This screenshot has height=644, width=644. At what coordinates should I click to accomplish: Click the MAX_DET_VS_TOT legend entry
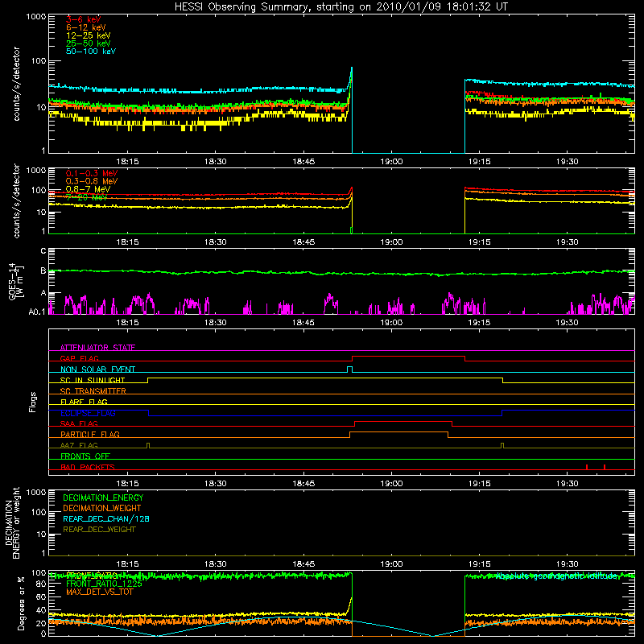99,592
